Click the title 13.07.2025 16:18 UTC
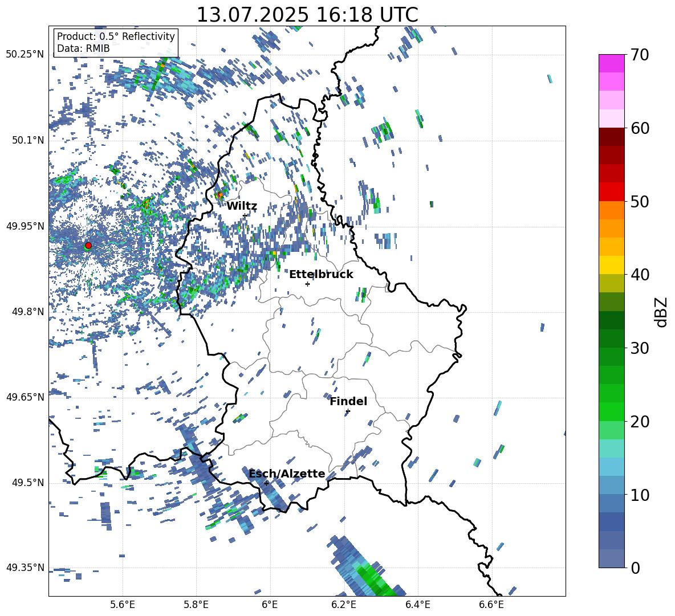The image size is (675, 616). (x=307, y=15)
